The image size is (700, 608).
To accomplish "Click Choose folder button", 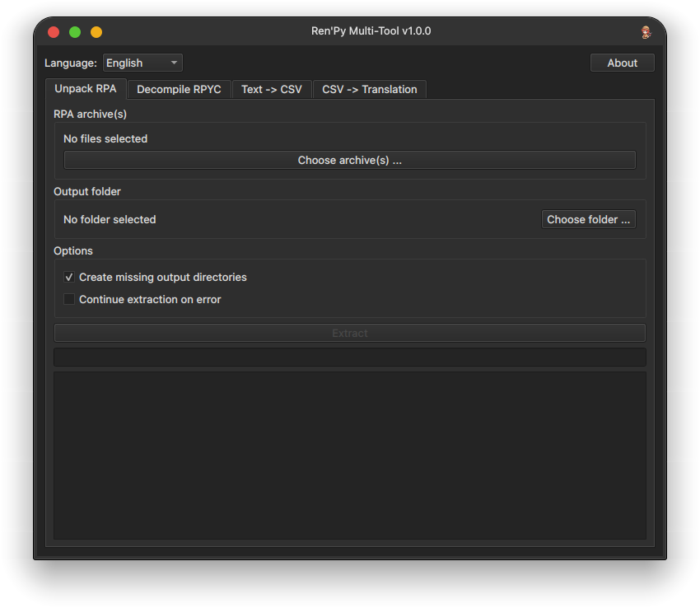I will tap(588, 219).
